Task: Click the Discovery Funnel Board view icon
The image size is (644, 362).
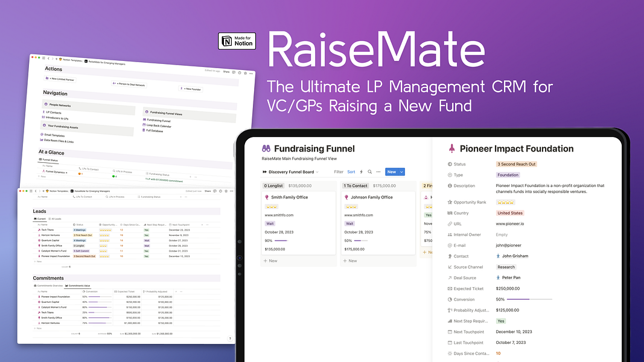Action: point(264,172)
